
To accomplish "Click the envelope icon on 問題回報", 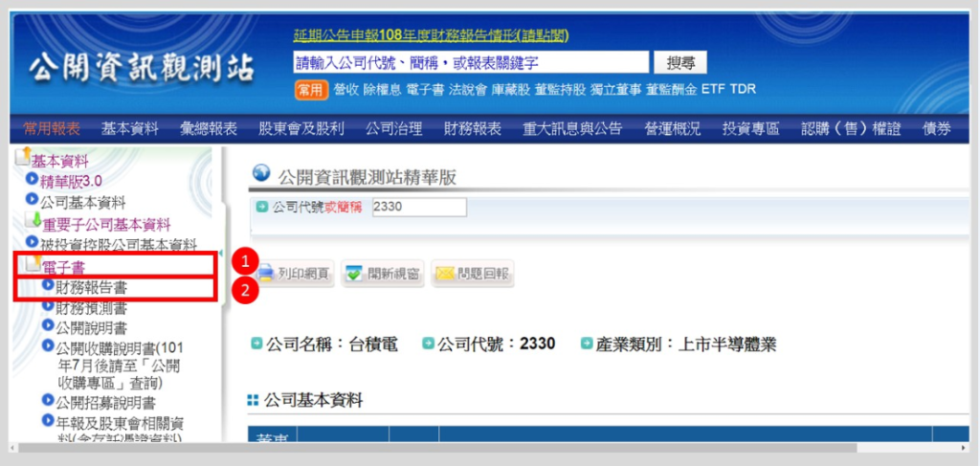I will click(x=444, y=273).
